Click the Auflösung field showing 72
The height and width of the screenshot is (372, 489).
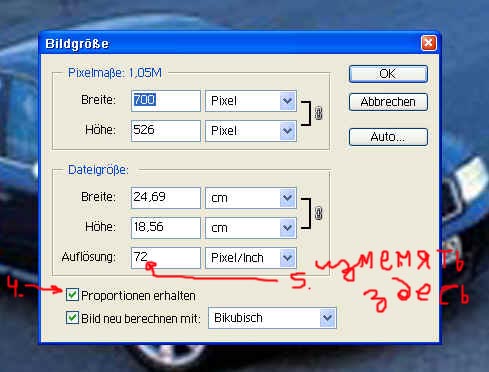click(166, 258)
